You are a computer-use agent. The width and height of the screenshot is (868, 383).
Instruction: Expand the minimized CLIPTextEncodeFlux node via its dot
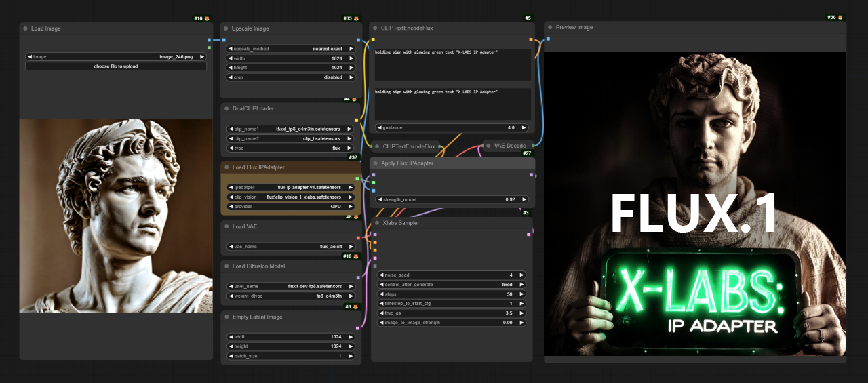tap(376, 146)
